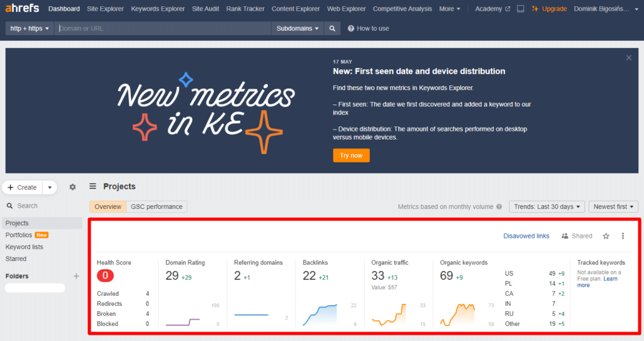Switch to GSC performance tab
This screenshot has height=341, width=644.
[157, 206]
